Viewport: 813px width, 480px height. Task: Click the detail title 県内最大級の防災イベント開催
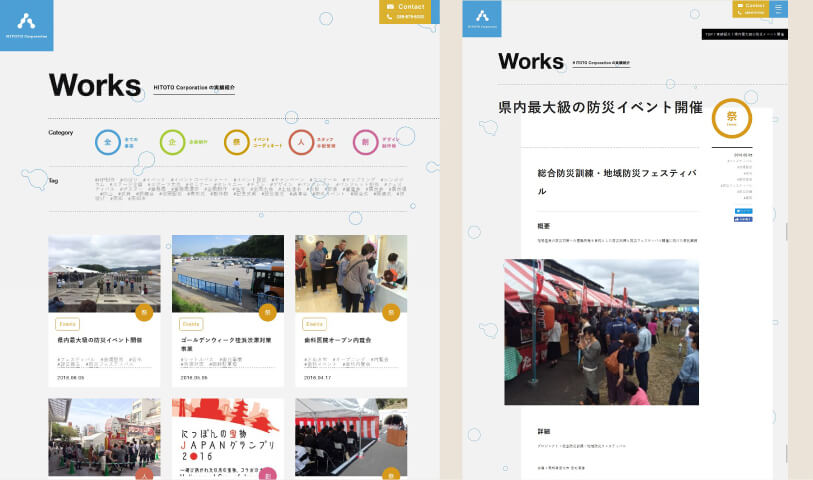coord(600,107)
